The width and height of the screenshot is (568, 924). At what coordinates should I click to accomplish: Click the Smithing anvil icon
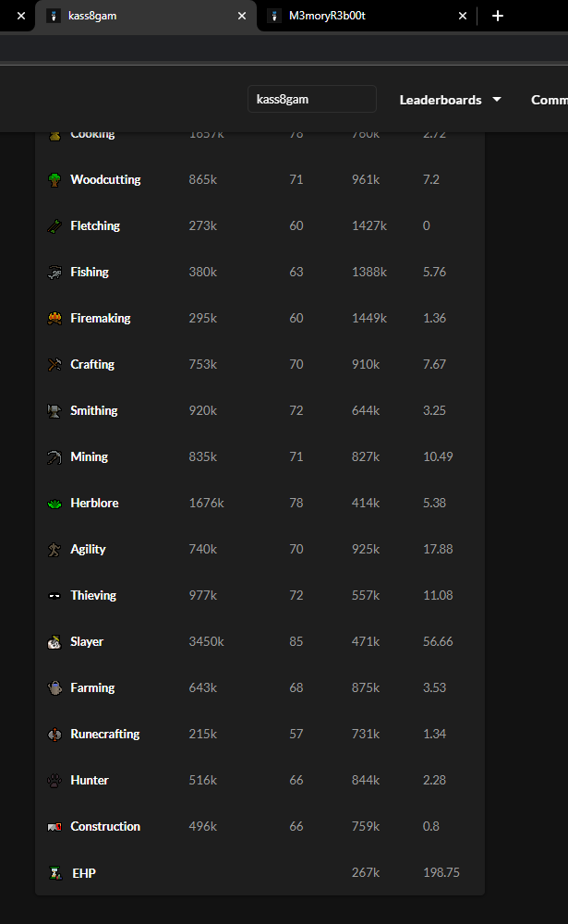(54, 411)
